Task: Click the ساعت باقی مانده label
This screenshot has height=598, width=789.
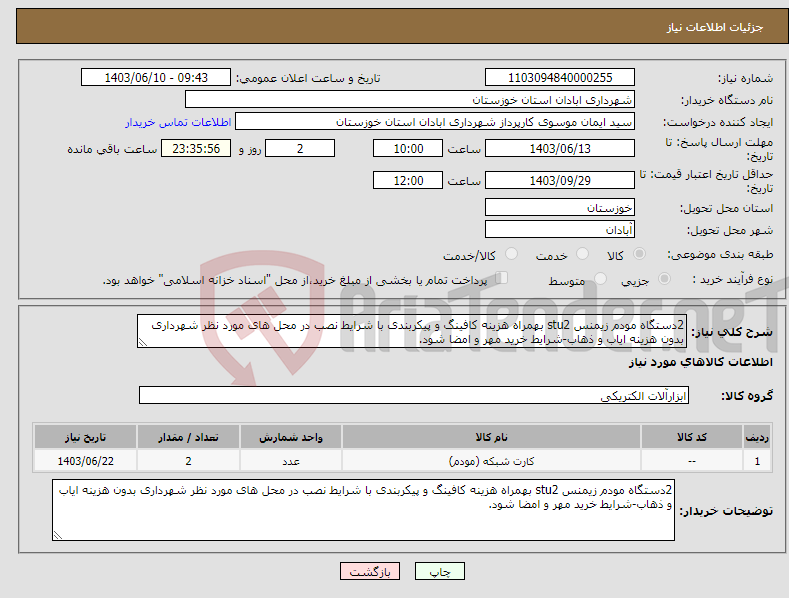Action: pyautogui.click(x=112, y=149)
